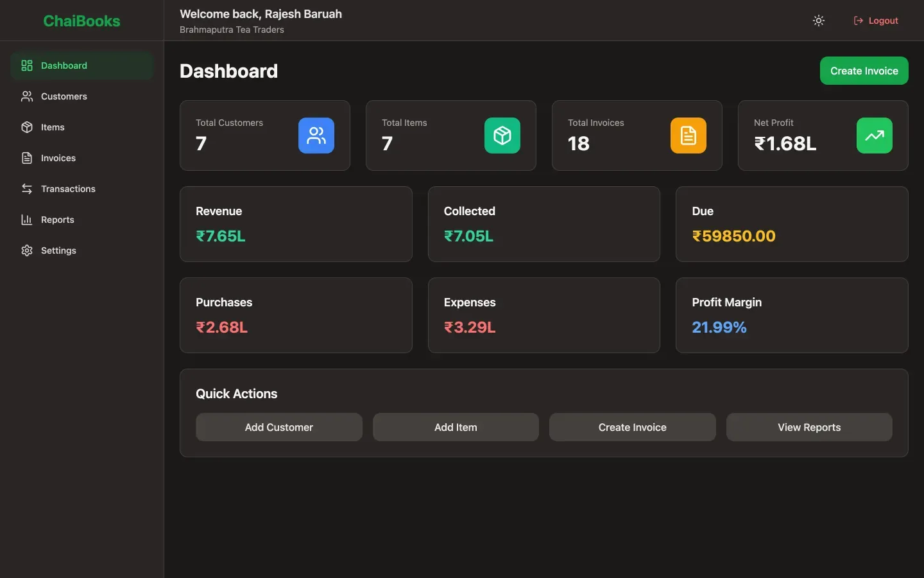Click the Quick Actions heading
This screenshot has height=578, width=924.
237,394
